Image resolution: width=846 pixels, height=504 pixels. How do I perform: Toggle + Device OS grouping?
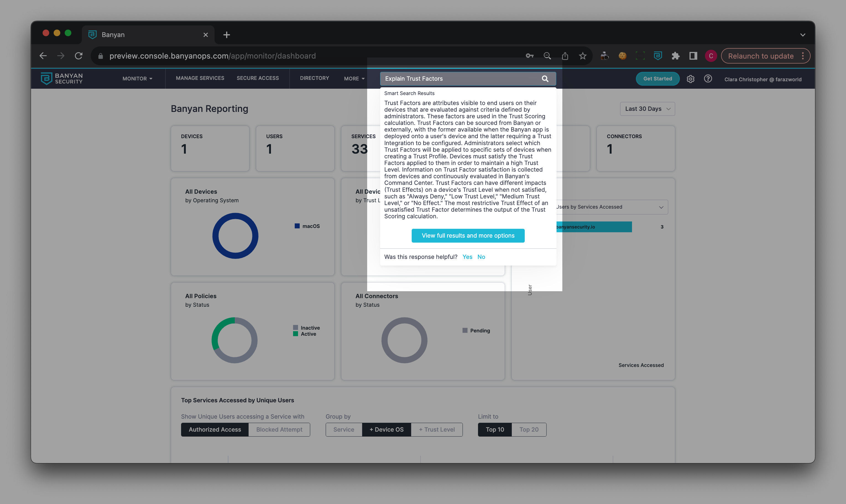(x=387, y=430)
